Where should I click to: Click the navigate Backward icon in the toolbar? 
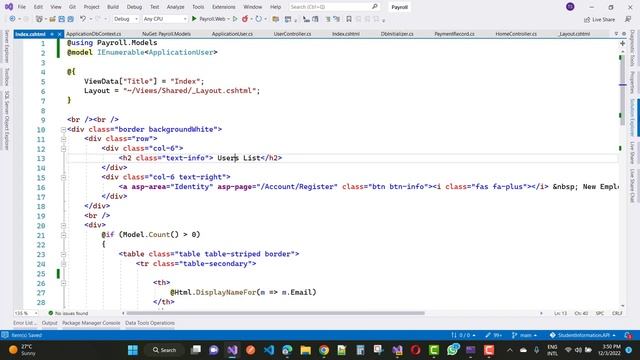pos(12,19)
